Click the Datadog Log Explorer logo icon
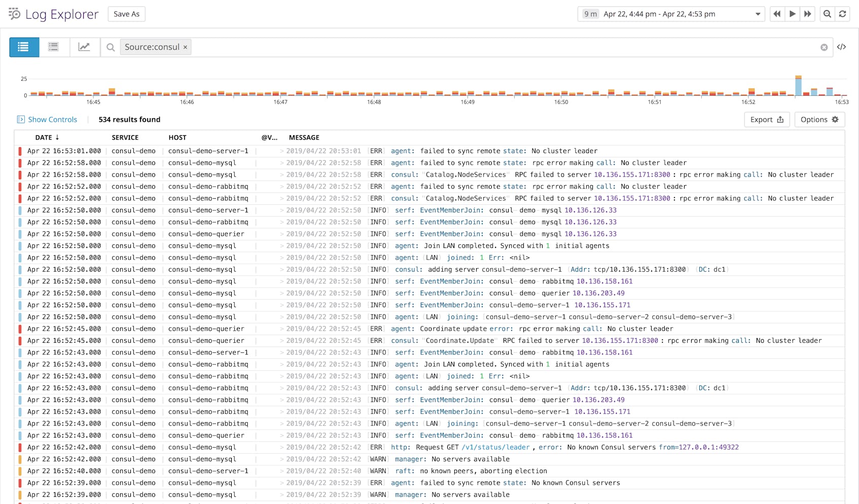The image size is (859, 504). (x=14, y=14)
